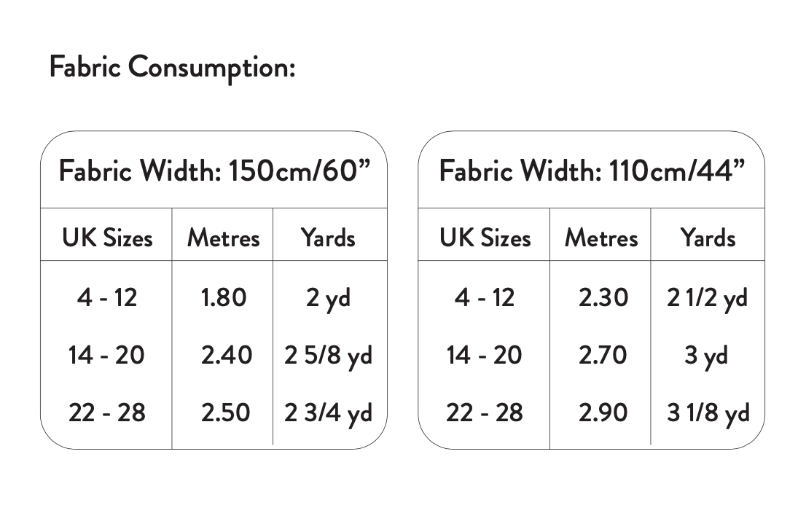Click the "Fabric Consumption:" heading
806x532 pixels.
[x=172, y=68]
